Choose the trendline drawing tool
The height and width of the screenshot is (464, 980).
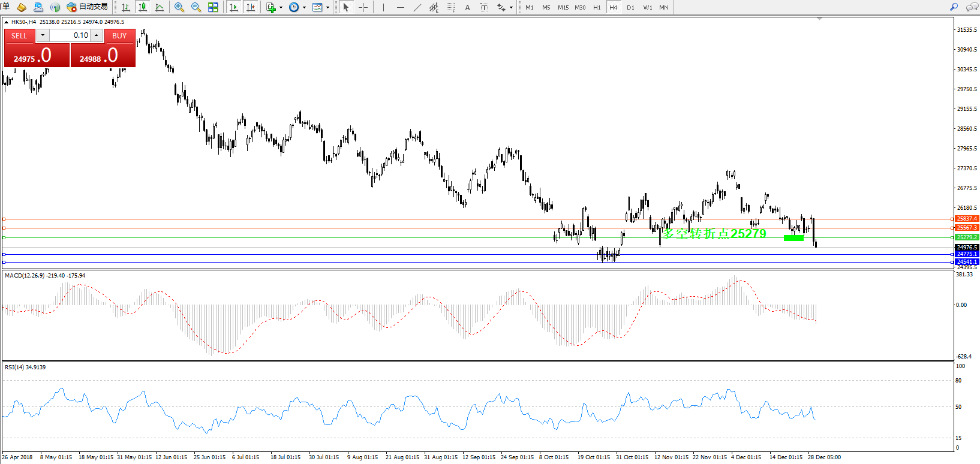pyautogui.click(x=417, y=7)
